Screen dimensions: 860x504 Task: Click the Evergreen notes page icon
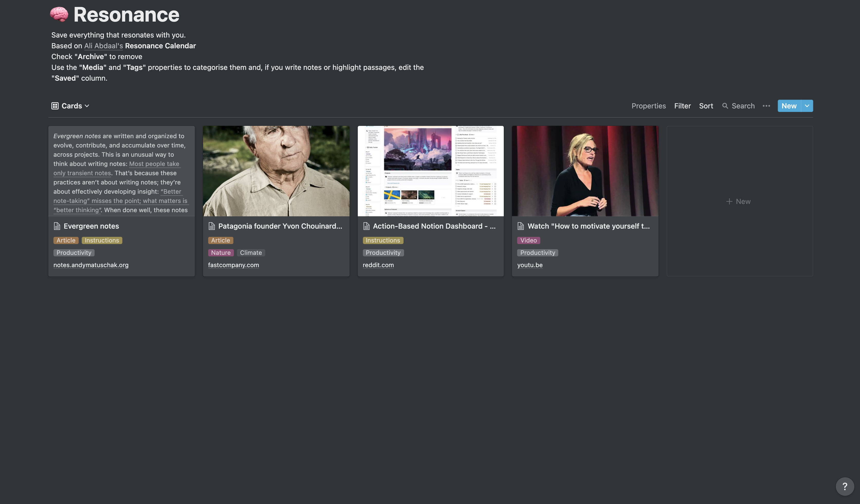(x=57, y=226)
